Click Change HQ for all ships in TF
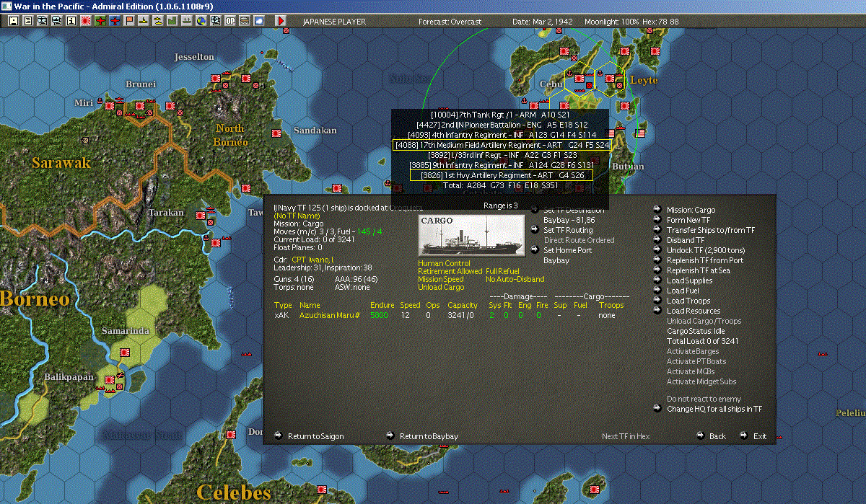Screen dimensions: 866x504 coord(714,409)
